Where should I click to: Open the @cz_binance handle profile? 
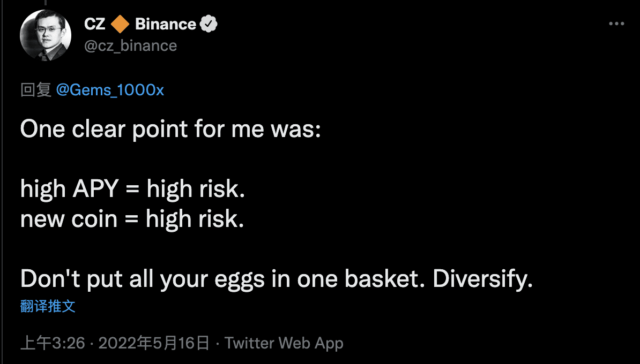[x=130, y=45]
